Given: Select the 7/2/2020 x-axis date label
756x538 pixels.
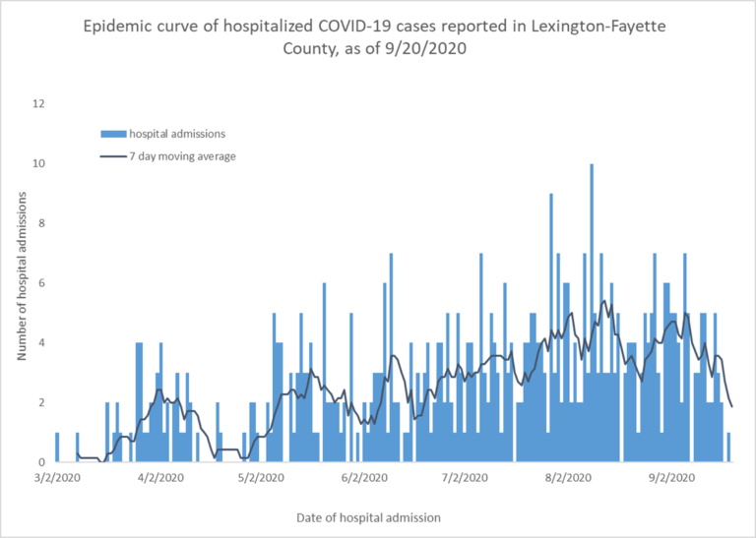Looking at the screenshot, I should 467,478.
